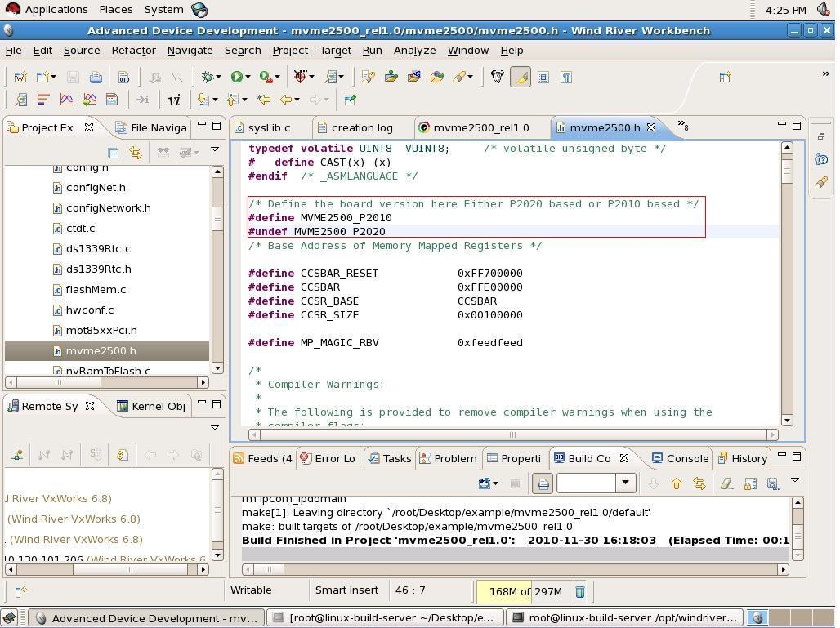Open the Error Log view tab
Viewport: 840px width, 628px height.
pyautogui.click(x=329, y=458)
